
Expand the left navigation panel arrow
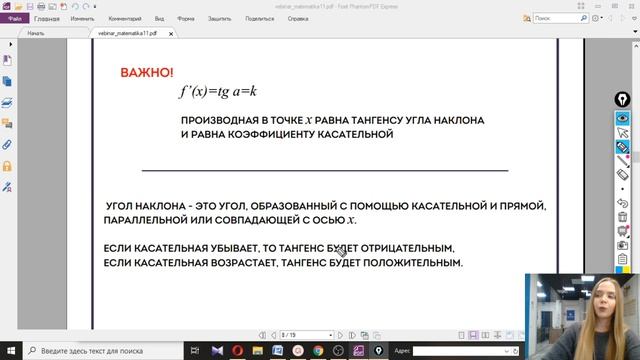point(11,44)
